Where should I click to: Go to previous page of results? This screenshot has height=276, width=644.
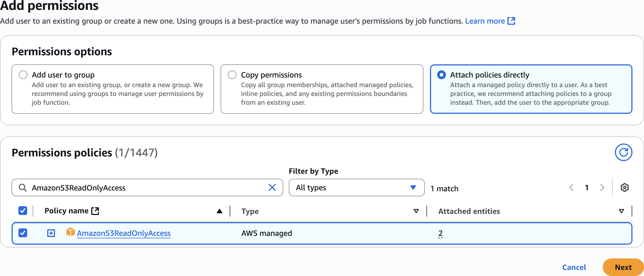click(x=571, y=187)
